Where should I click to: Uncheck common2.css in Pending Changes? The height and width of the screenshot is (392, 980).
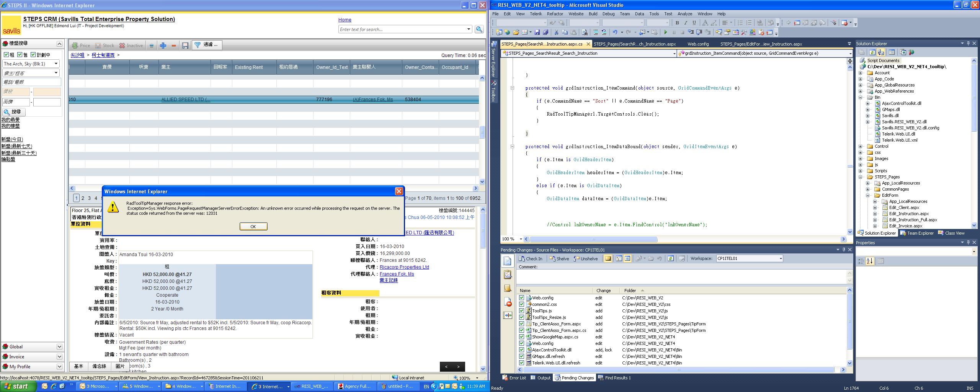[521, 304]
